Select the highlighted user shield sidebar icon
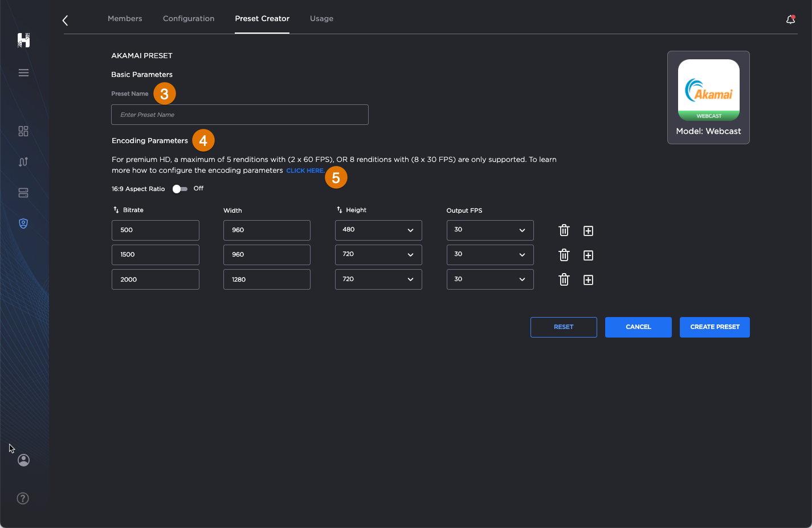The height and width of the screenshot is (528, 812). (x=23, y=224)
